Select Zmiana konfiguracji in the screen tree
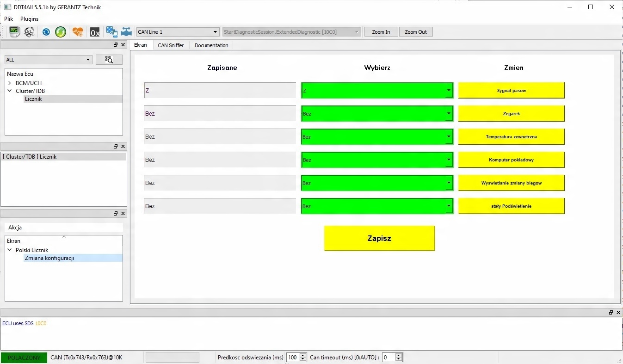 pyautogui.click(x=49, y=258)
